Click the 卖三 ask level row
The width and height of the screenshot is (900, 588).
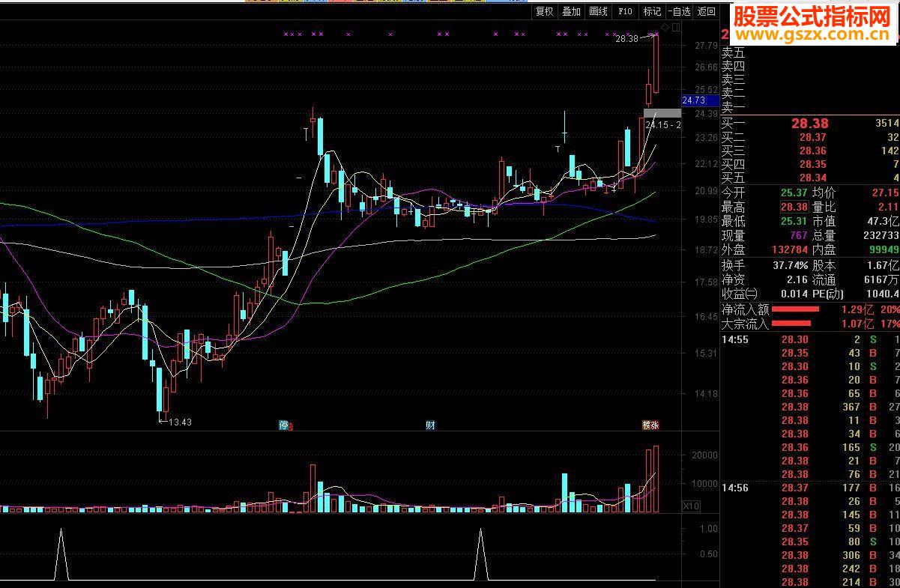[x=809, y=79]
